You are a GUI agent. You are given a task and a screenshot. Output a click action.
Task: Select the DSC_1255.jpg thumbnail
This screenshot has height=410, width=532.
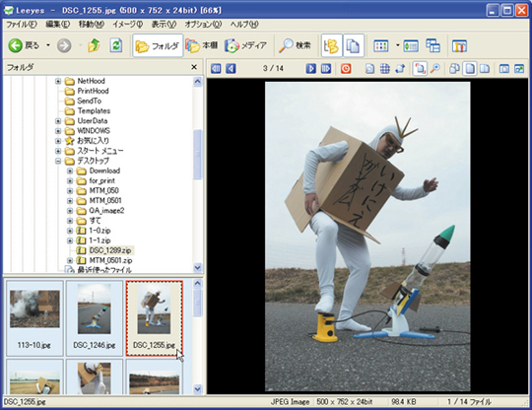155,318
